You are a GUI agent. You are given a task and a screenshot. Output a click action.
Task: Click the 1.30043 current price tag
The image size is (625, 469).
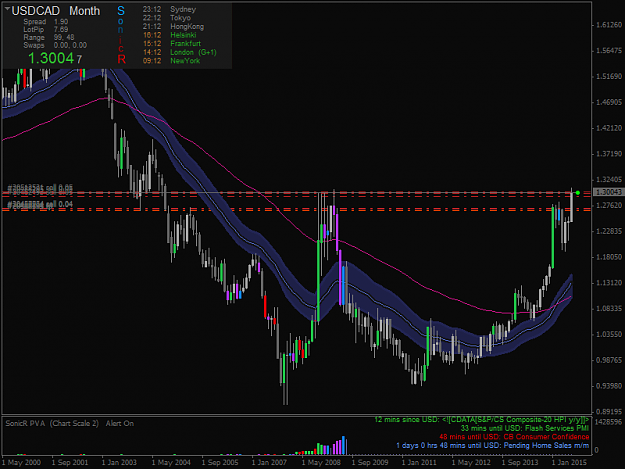tap(608, 192)
